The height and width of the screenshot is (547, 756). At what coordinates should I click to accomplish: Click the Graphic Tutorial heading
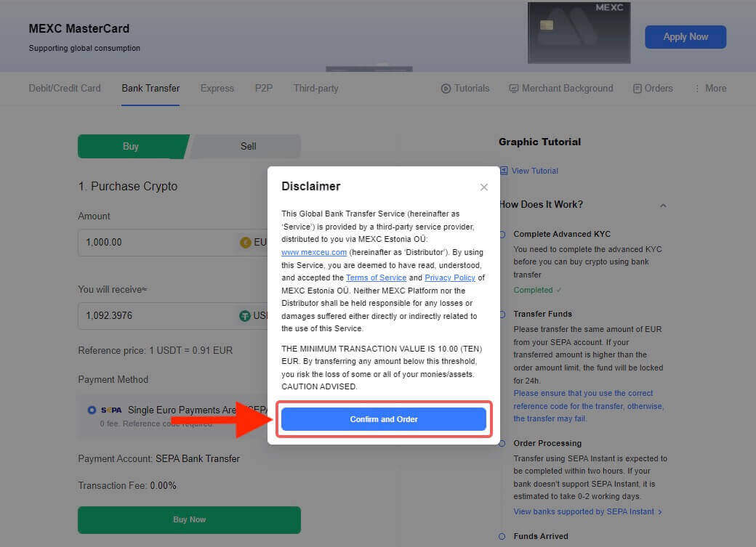pyautogui.click(x=539, y=142)
